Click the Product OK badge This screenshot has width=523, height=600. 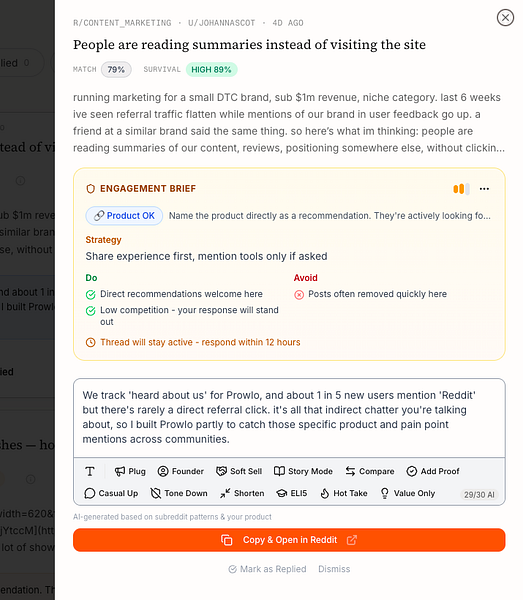click(124, 216)
